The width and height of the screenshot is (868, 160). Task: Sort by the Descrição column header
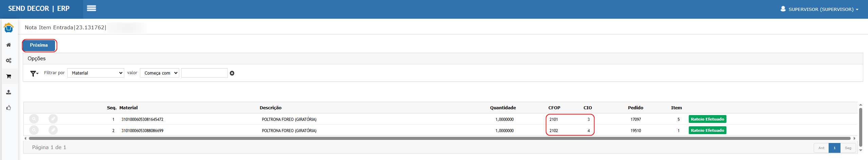[x=271, y=108]
